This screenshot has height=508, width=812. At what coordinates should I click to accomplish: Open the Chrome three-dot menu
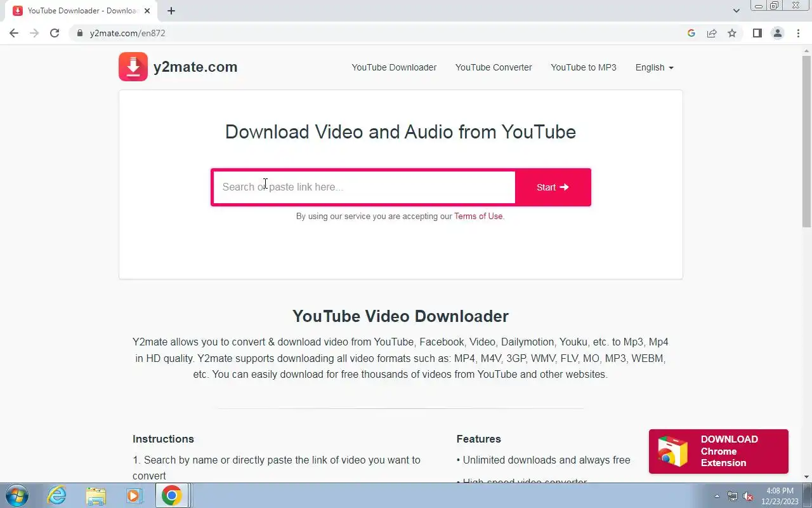point(798,33)
